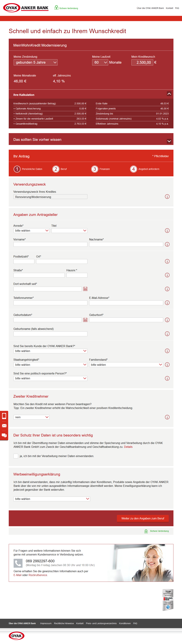Image resolution: width=182 pixels, height=644 pixels.
Task: Expand the Familienstand dropdown
Action: [126, 365]
